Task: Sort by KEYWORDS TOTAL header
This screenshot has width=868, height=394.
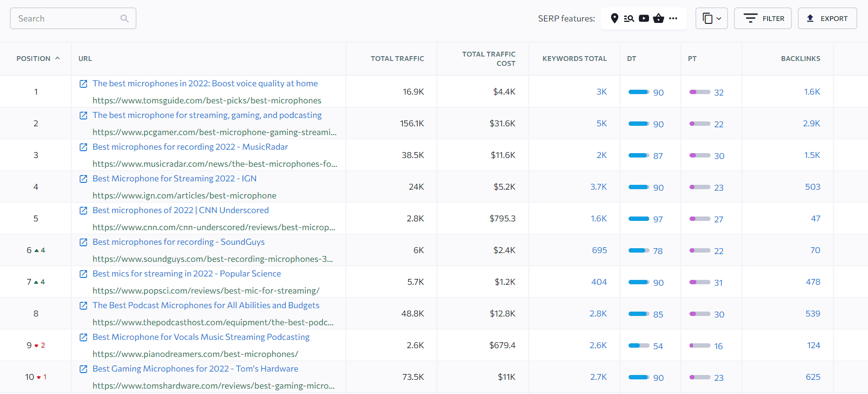Action: click(574, 59)
